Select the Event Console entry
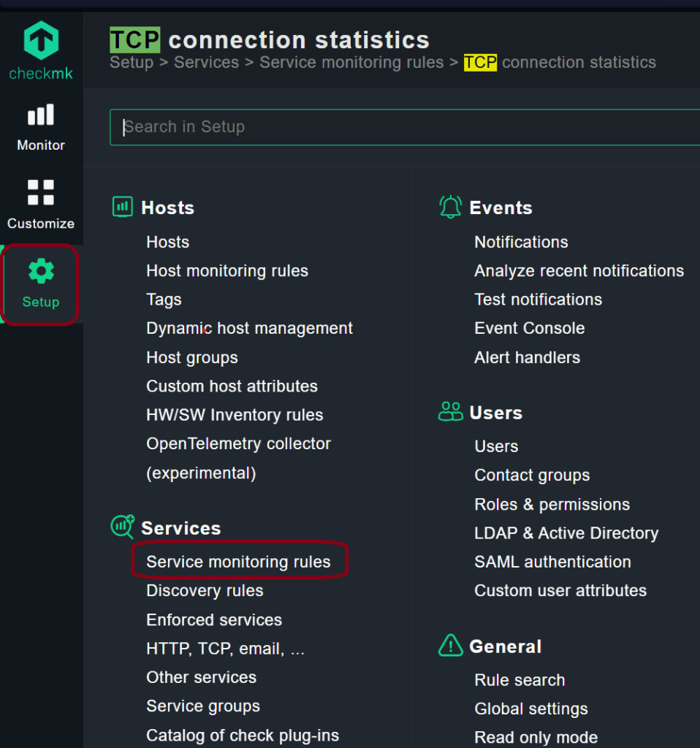The height and width of the screenshot is (748, 700). point(530,328)
